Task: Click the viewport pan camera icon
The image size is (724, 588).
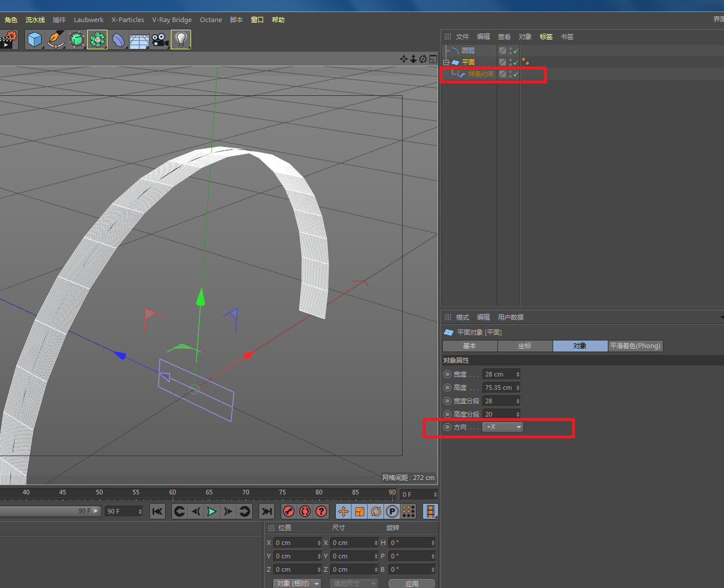Action: click(404, 59)
